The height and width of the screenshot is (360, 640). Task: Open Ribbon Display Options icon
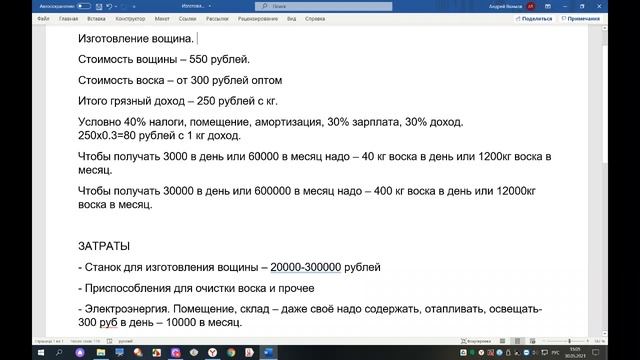548,6
